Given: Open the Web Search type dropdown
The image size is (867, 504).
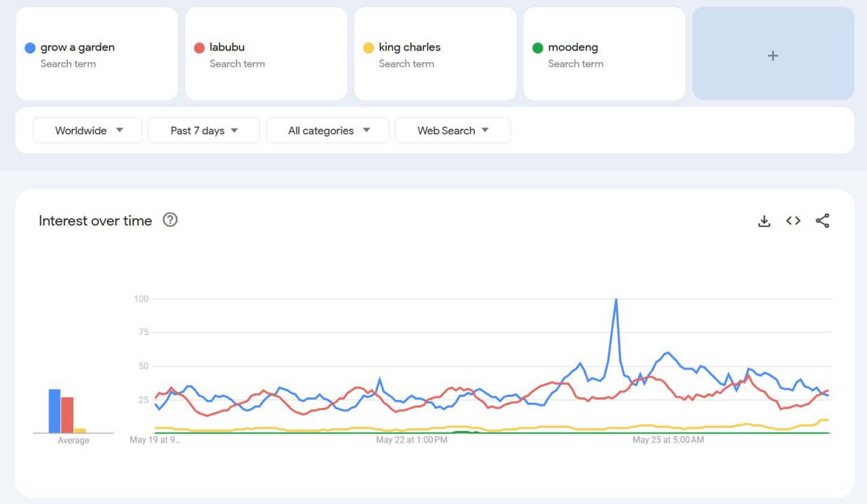Looking at the screenshot, I should coord(453,131).
